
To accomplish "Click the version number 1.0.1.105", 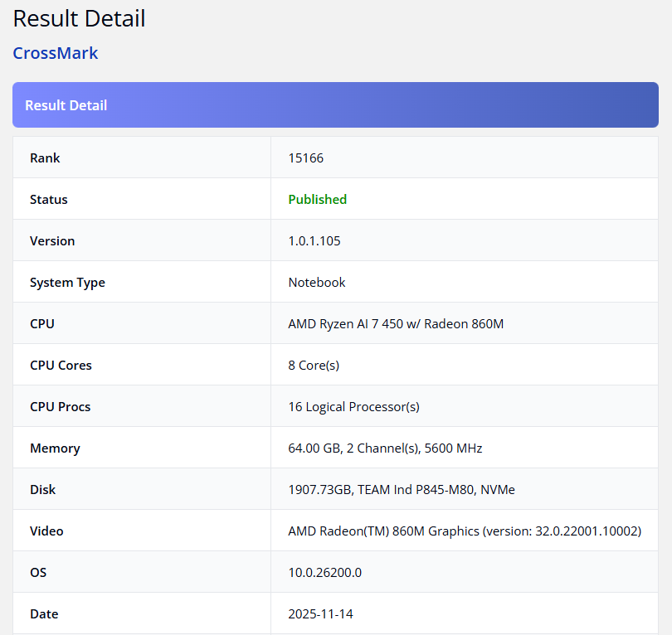I will (x=314, y=240).
